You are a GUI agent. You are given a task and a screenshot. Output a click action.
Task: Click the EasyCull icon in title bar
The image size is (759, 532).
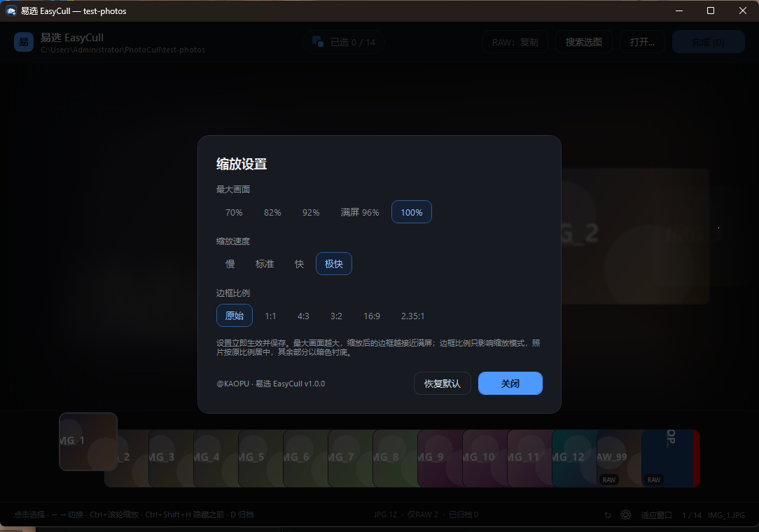11,10
